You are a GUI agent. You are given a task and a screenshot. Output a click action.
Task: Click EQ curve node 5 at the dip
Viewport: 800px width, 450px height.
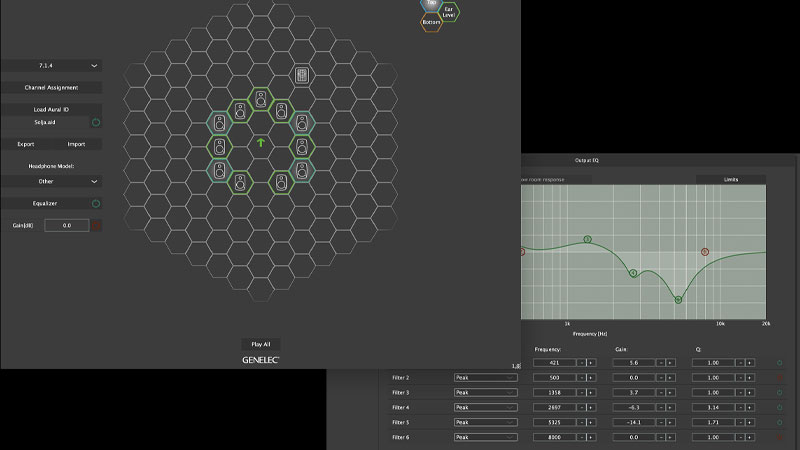[678, 300]
